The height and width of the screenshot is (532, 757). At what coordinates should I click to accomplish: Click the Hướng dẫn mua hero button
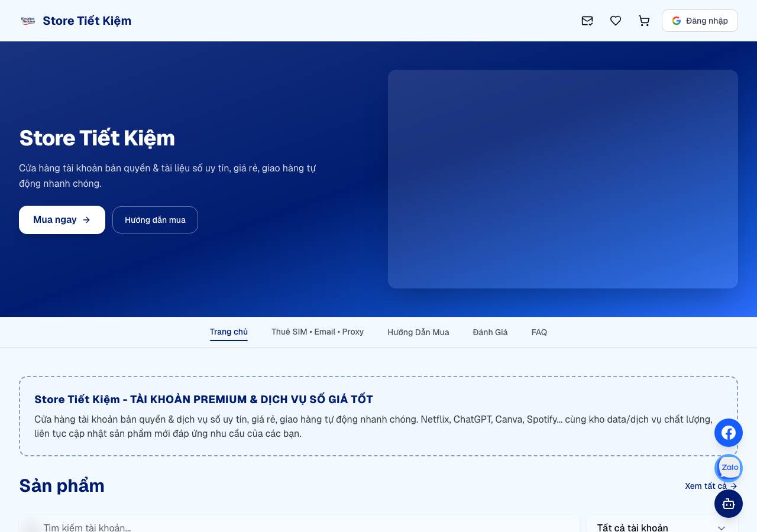click(x=155, y=220)
